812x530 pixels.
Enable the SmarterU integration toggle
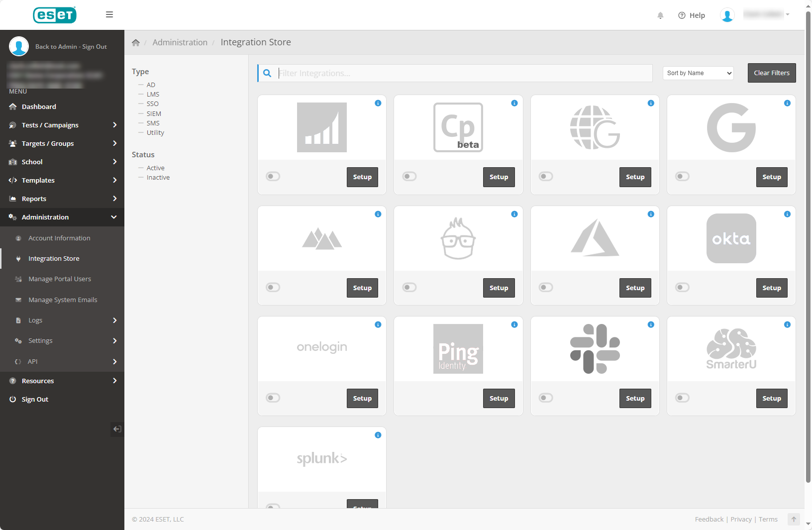tap(682, 398)
